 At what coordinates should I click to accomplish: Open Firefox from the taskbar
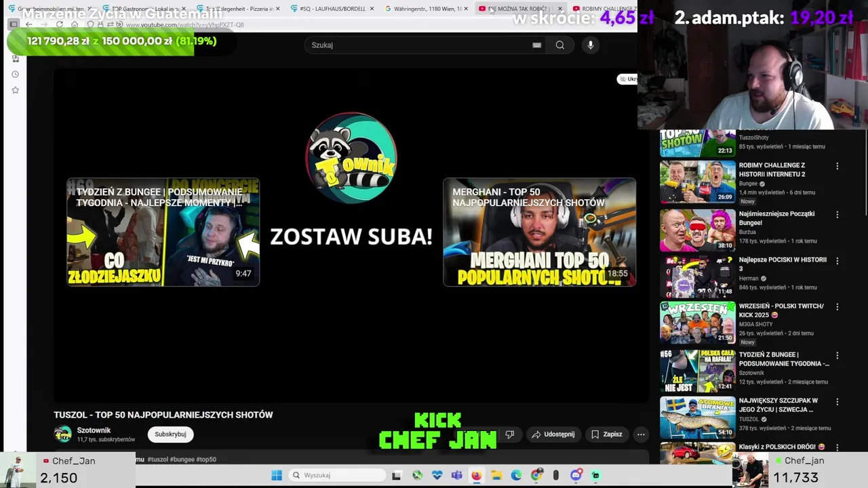click(x=476, y=475)
